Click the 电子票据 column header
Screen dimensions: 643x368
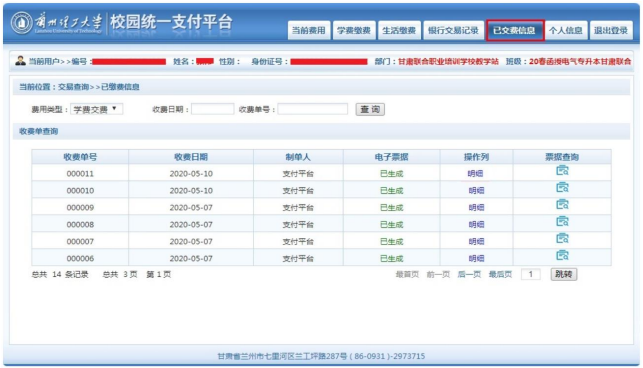pyautogui.click(x=392, y=157)
